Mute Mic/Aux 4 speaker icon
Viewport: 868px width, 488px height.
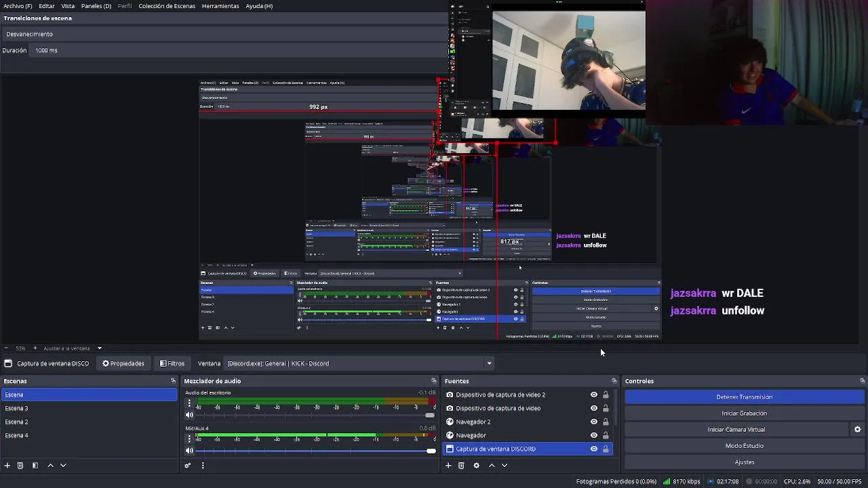coord(189,450)
